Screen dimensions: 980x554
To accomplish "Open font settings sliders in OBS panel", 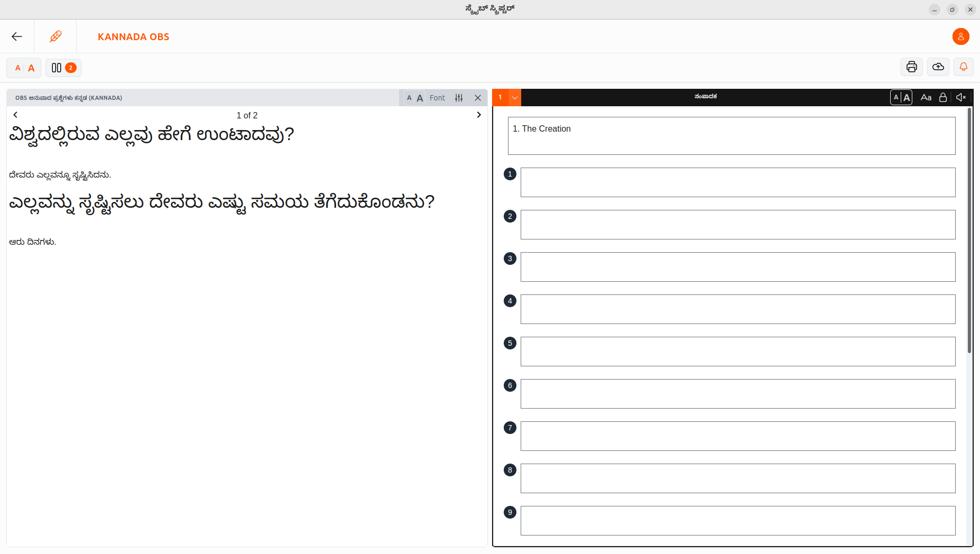I will click(459, 97).
